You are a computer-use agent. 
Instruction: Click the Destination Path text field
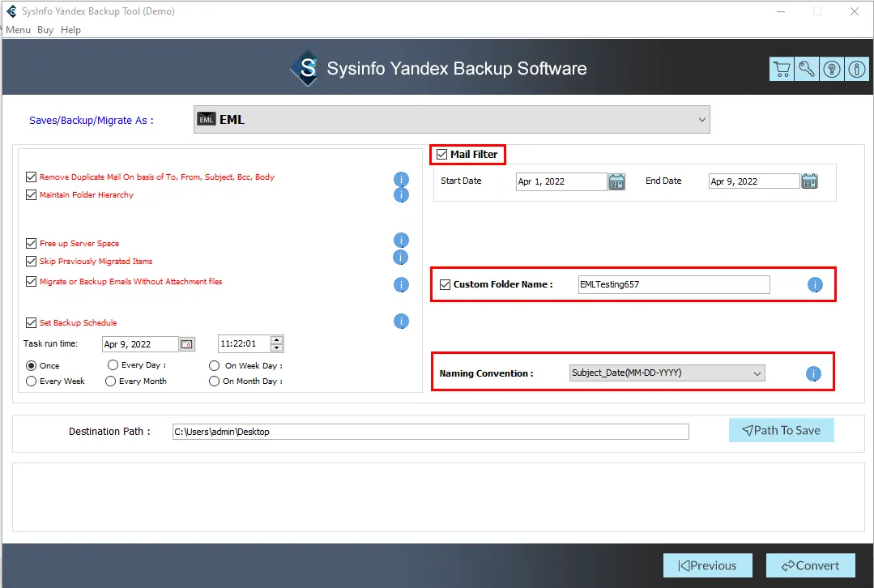(430, 432)
